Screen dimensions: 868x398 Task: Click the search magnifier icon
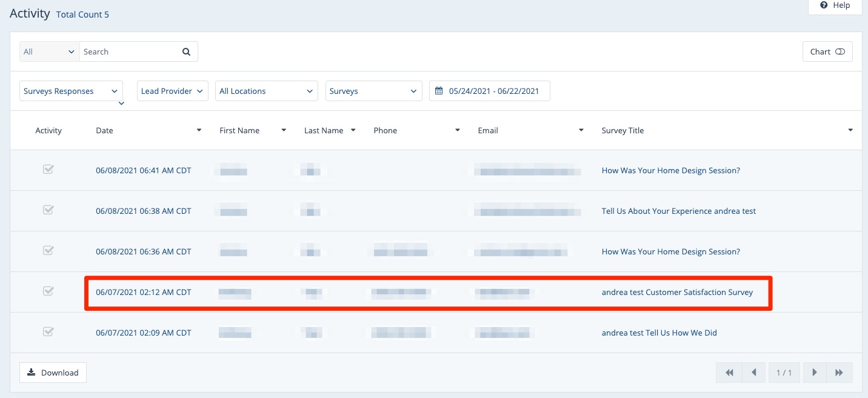pos(186,52)
